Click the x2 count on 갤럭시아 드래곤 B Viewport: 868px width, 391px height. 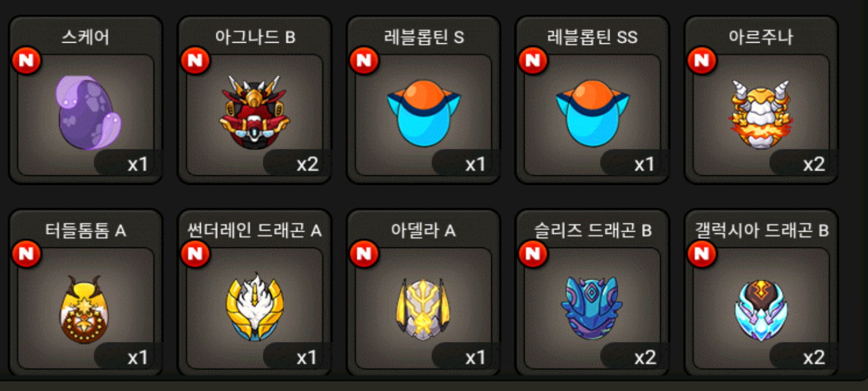814,358
